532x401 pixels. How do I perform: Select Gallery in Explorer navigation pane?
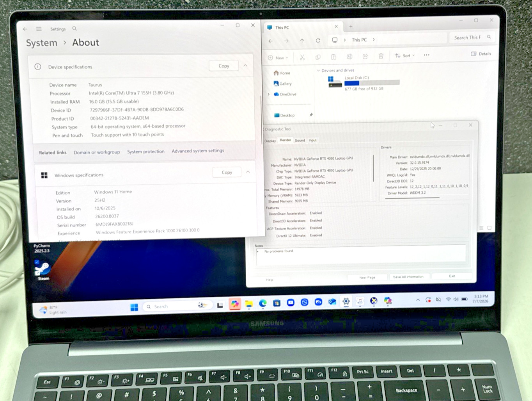point(282,84)
